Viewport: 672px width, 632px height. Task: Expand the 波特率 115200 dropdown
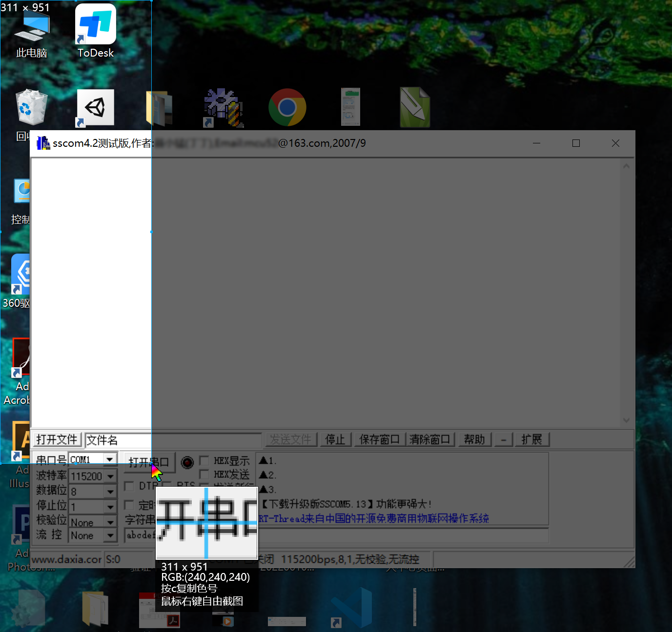111,476
